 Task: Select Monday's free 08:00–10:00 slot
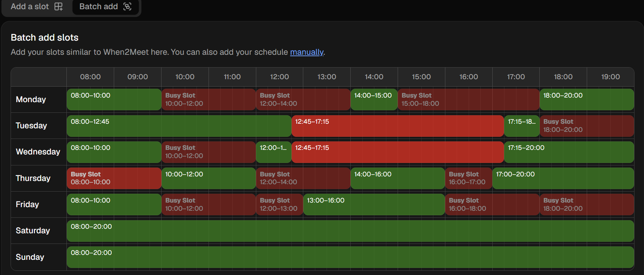[x=114, y=99]
